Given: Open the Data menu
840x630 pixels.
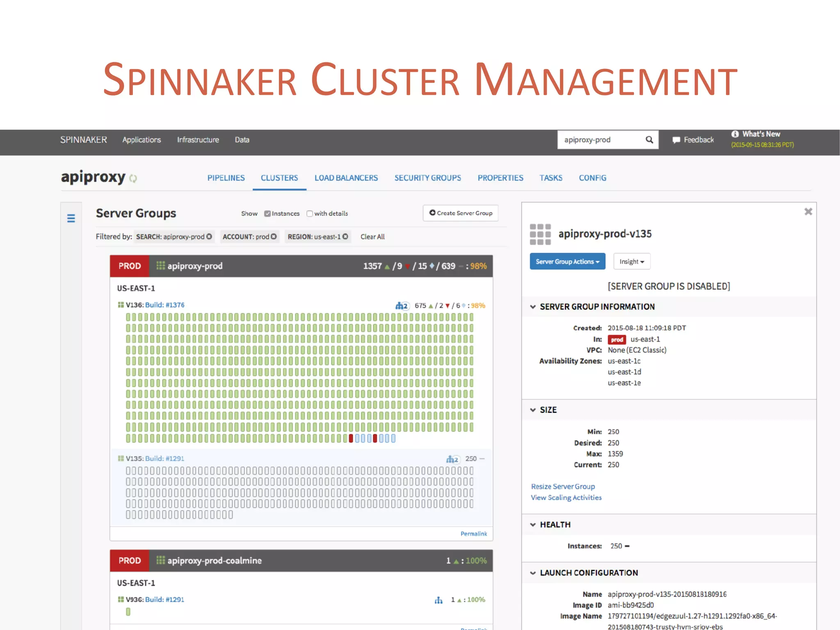Looking at the screenshot, I should tap(242, 140).
